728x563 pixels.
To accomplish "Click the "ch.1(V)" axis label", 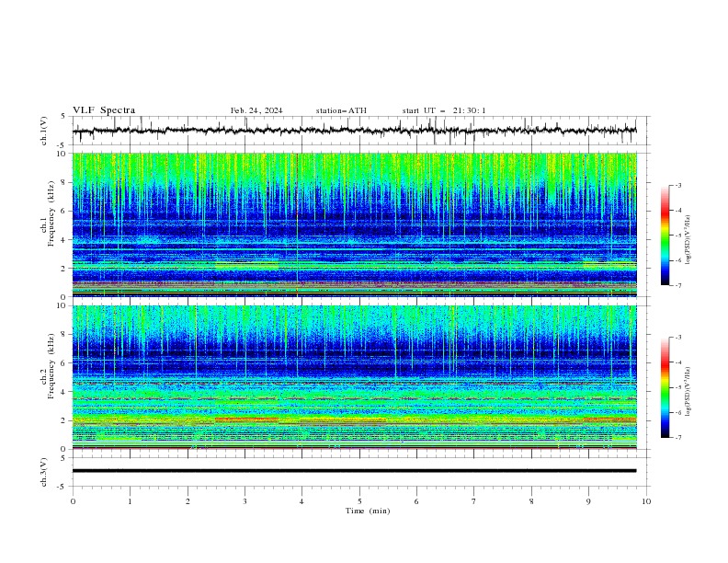I will tap(44, 131).
